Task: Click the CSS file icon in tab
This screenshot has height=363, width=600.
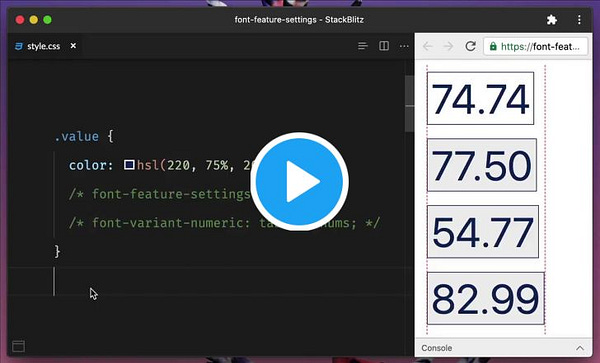Action: click(18, 46)
